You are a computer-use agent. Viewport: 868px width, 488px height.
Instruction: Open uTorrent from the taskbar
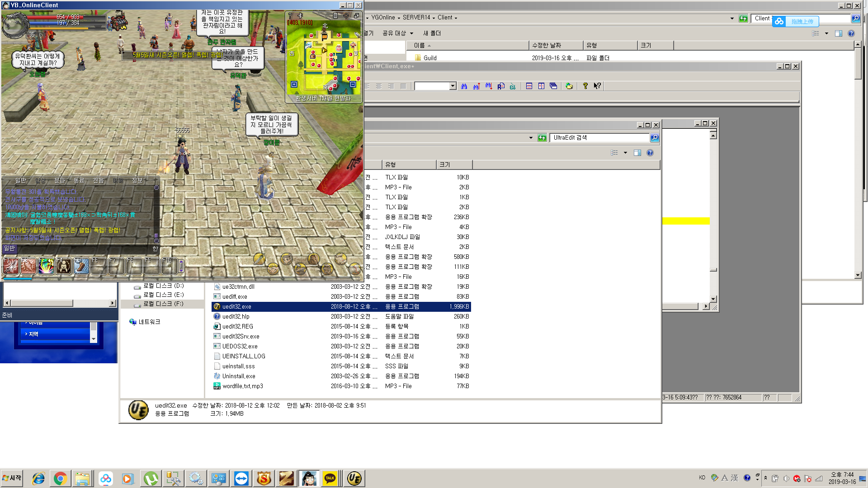point(151,479)
